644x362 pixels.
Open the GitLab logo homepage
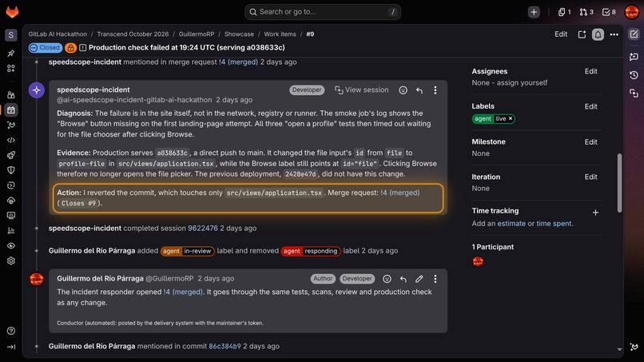click(12, 12)
